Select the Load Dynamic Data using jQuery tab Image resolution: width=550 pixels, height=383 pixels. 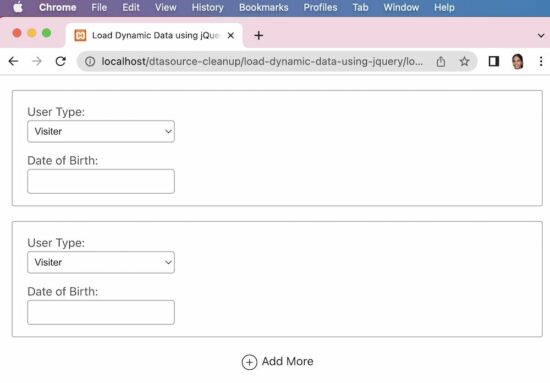(154, 35)
